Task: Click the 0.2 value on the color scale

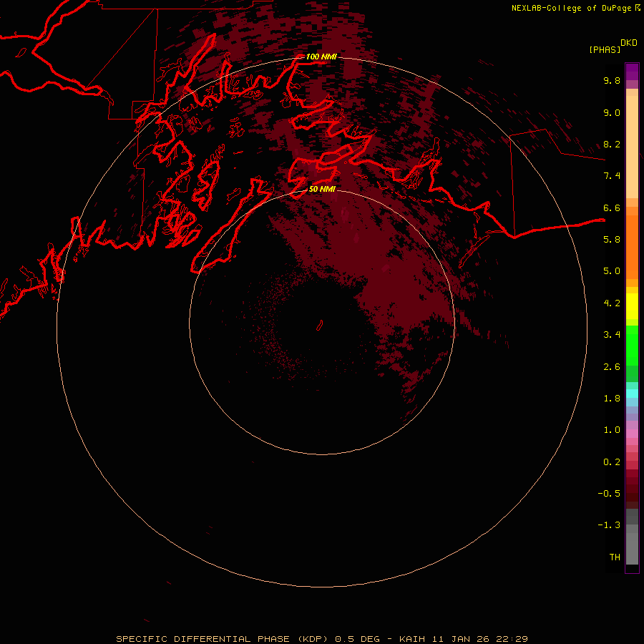Action: coord(612,462)
